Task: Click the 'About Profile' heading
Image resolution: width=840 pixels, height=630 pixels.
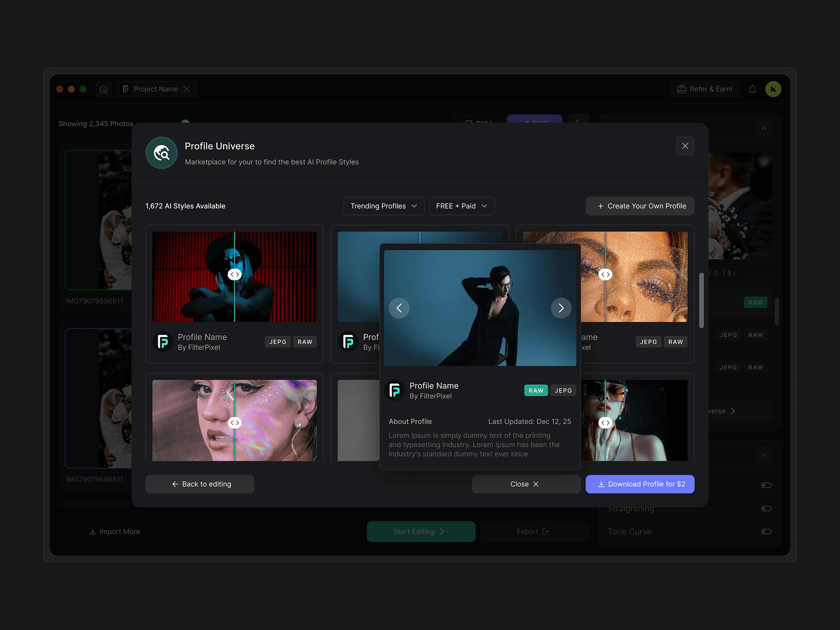Action: (x=411, y=422)
